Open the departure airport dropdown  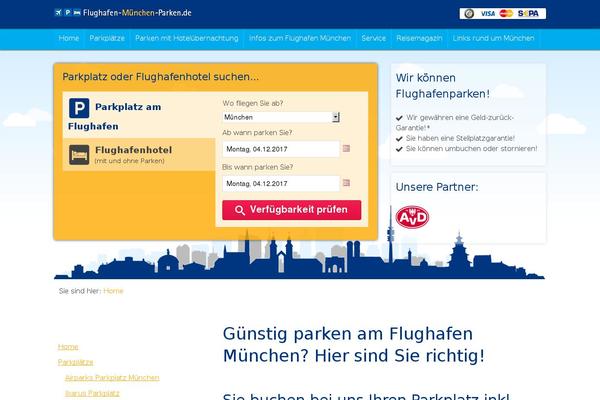(x=281, y=117)
